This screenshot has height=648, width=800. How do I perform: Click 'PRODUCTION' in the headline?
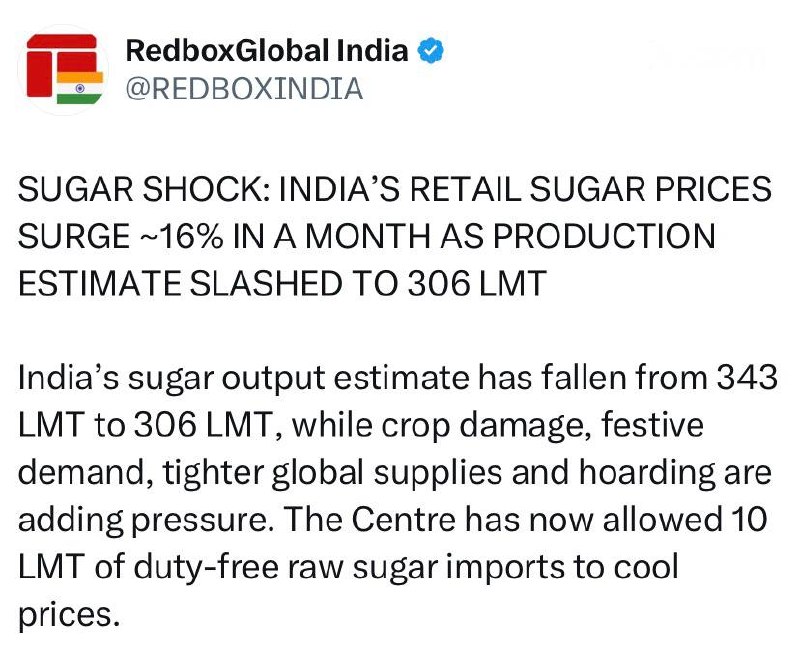[x=604, y=237]
